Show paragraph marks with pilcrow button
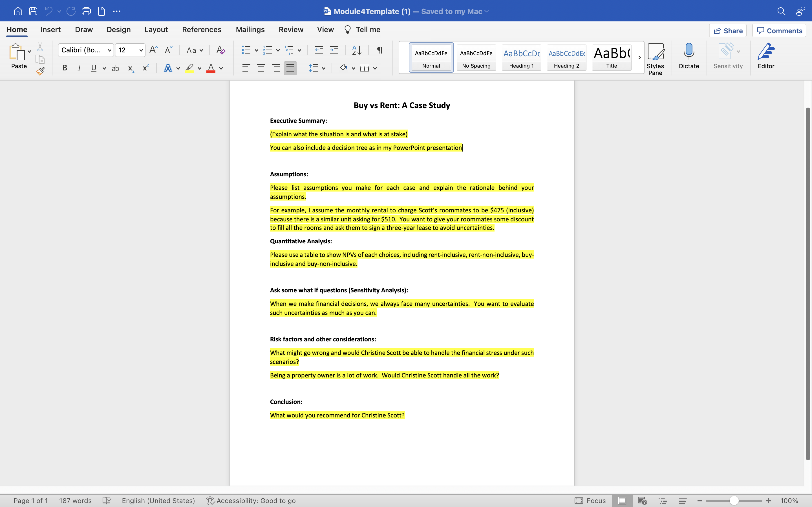Viewport: 812px width, 507px height. [380, 50]
